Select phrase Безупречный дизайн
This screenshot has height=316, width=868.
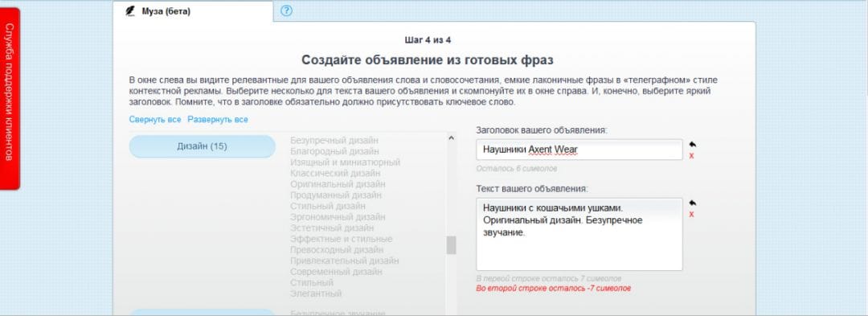tap(334, 141)
